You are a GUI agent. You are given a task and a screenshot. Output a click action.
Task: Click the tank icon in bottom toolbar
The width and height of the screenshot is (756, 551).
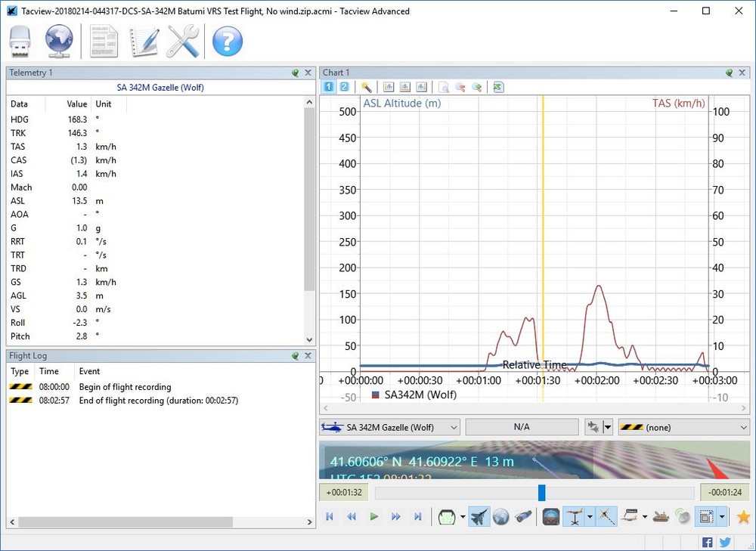(661, 517)
